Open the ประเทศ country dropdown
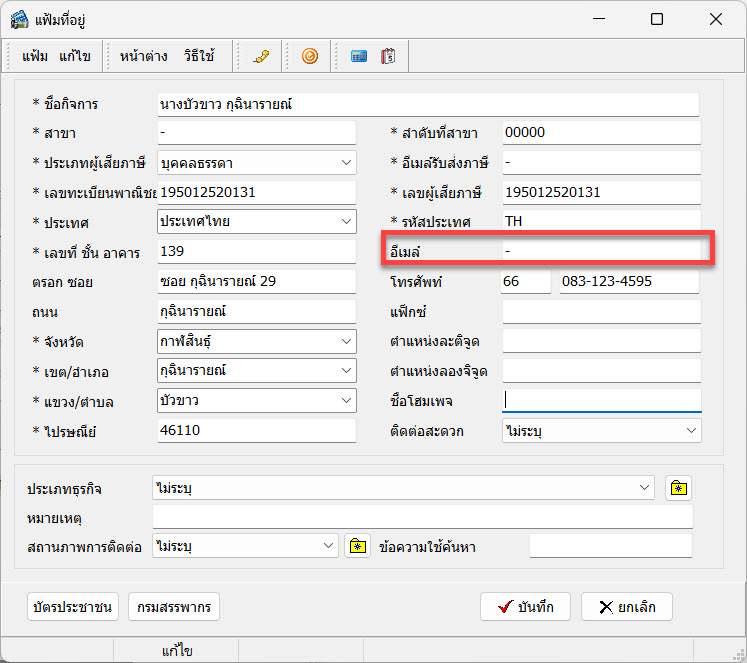This screenshot has height=663, width=747. point(345,221)
